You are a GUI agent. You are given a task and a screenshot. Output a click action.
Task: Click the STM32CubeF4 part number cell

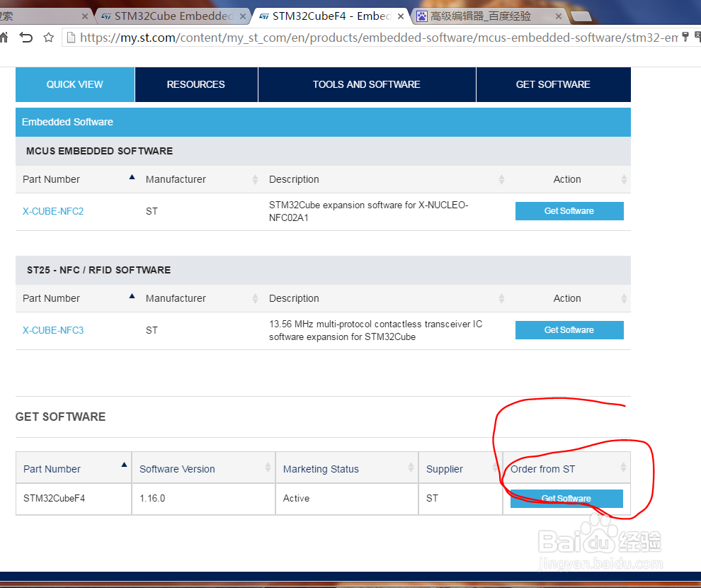74,499
